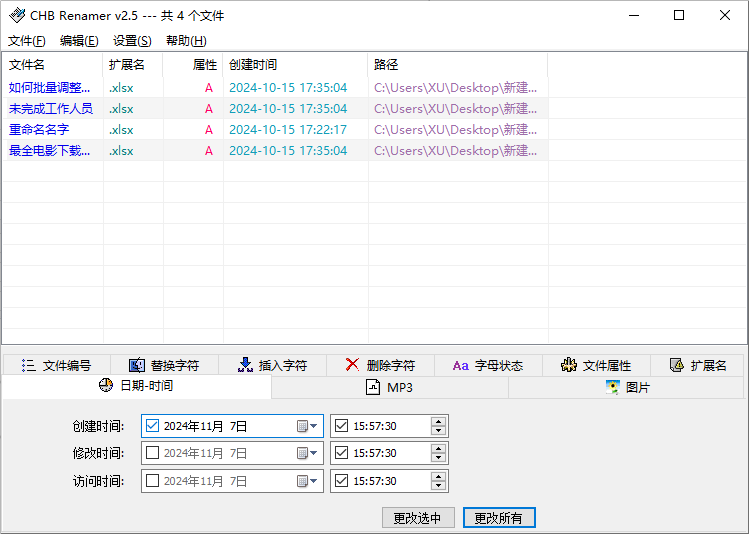749x534 pixels.
Task: Click the 更改选中 button
Action: click(x=418, y=518)
